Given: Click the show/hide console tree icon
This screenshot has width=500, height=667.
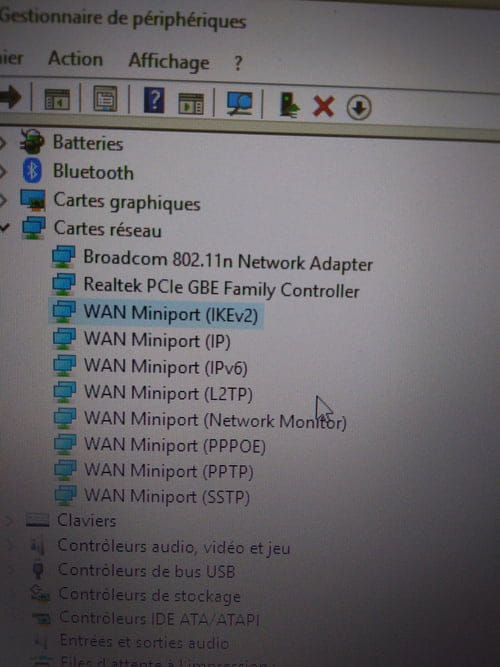Looking at the screenshot, I should [57, 100].
